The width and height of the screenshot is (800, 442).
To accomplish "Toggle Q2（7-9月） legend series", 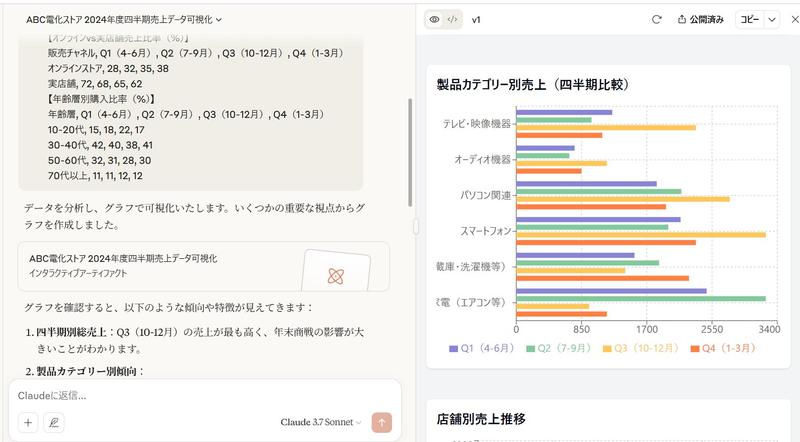I will [x=558, y=348].
